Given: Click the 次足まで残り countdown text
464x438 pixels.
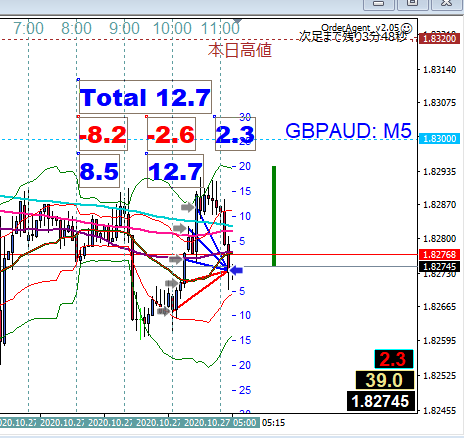Looking at the screenshot, I should point(353,37).
